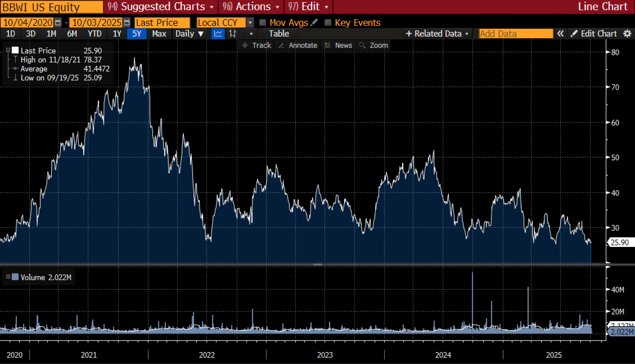The width and height of the screenshot is (635, 364).
Task: Edit moving averages pencil icon
Action: coord(314,23)
